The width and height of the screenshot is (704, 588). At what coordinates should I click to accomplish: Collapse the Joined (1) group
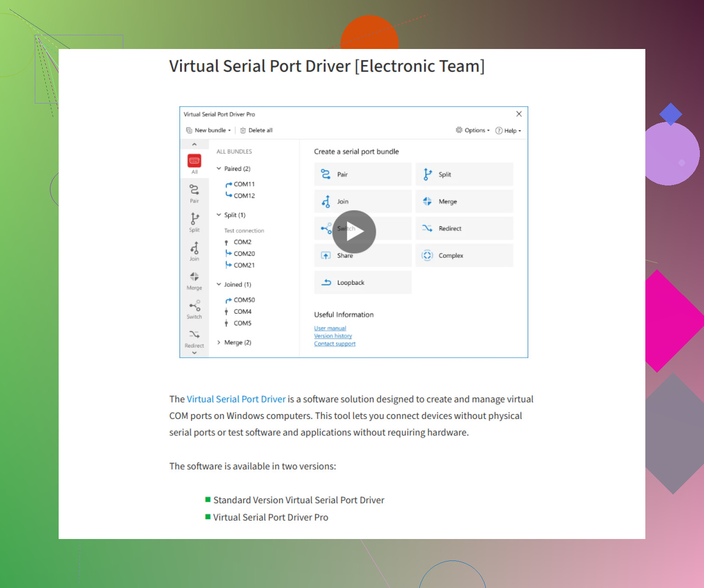tap(219, 284)
